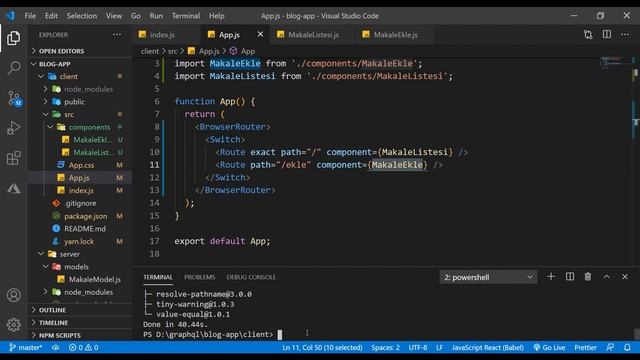The width and height of the screenshot is (640, 360).
Task: Open the Help menu
Action: click(x=217, y=16)
